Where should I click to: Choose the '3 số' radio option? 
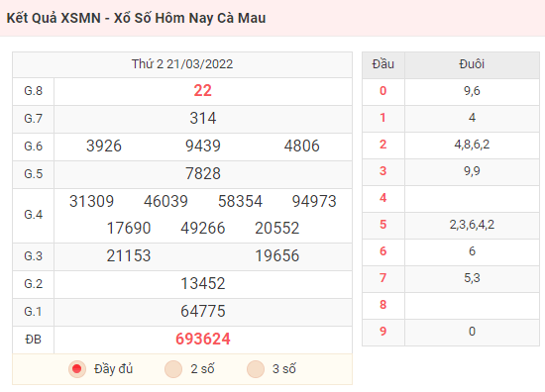point(256,368)
